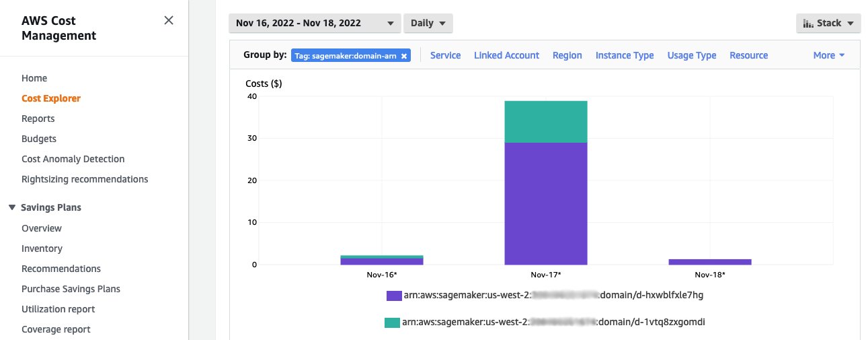Group by Instance Type
Screen dimensions: 868x340
coord(625,55)
